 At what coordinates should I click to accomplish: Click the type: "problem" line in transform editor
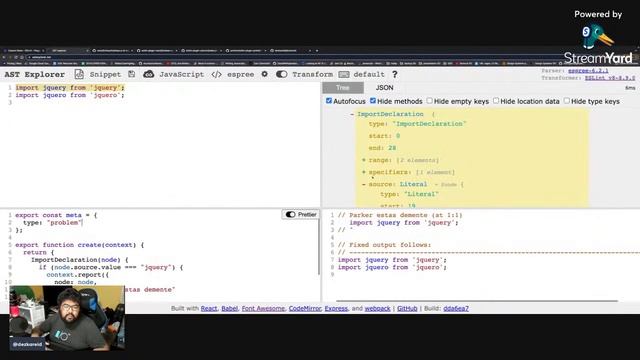click(x=53, y=222)
